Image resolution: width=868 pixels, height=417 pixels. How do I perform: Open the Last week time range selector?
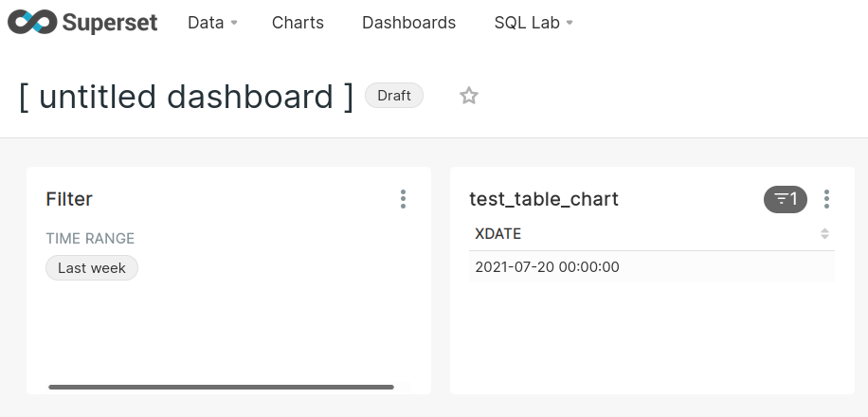pyautogui.click(x=92, y=268)
